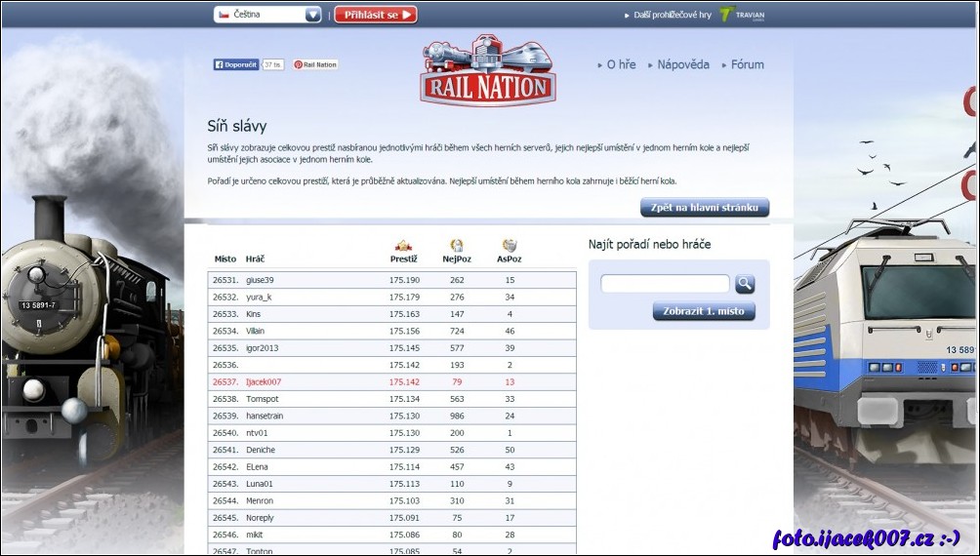Click the NejPoz column icon
The width and height of the screenshot is (980, 556).
(456, 245)
